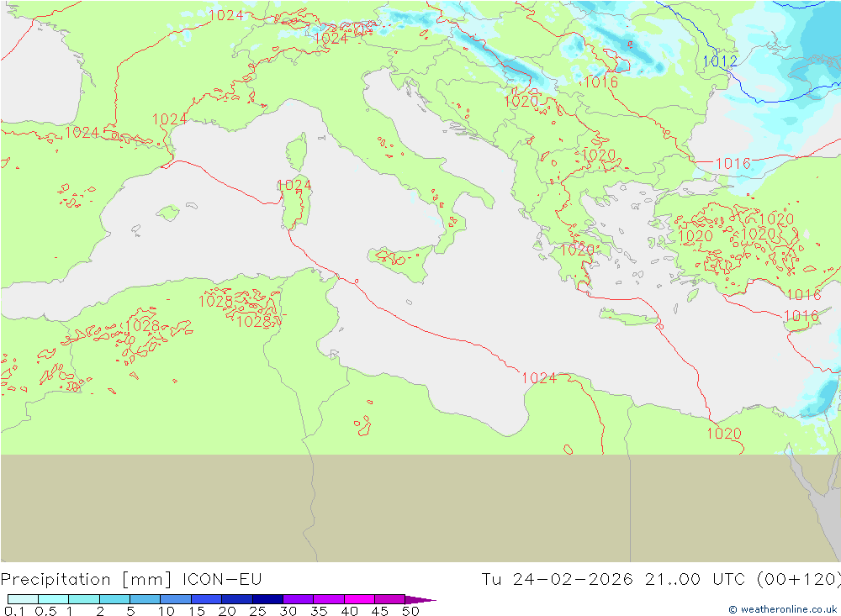
Task: Select the 15–20 mm legend swatch
Action: coord(207,599)
